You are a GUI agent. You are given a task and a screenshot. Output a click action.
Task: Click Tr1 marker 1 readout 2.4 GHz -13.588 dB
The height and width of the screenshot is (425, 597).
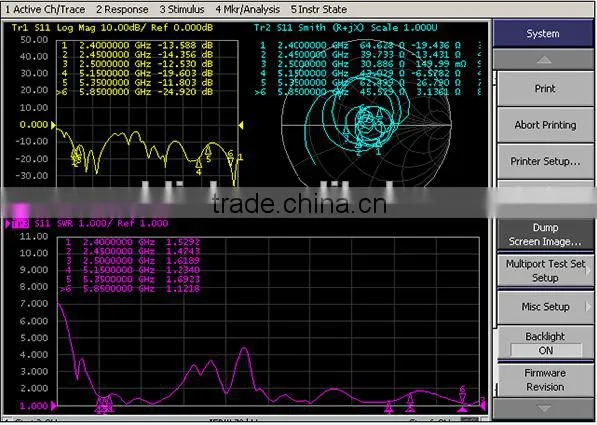pos(138,45)
